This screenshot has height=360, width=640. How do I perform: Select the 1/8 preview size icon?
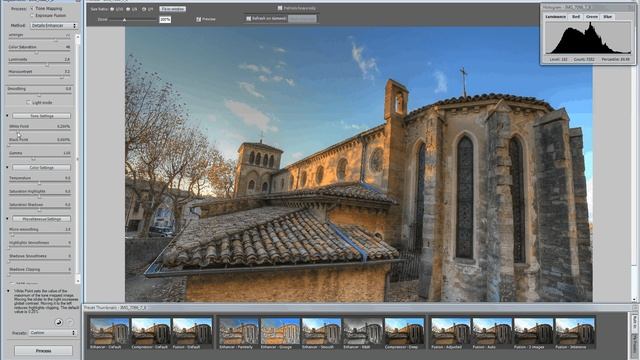click(x=128, y=9)
